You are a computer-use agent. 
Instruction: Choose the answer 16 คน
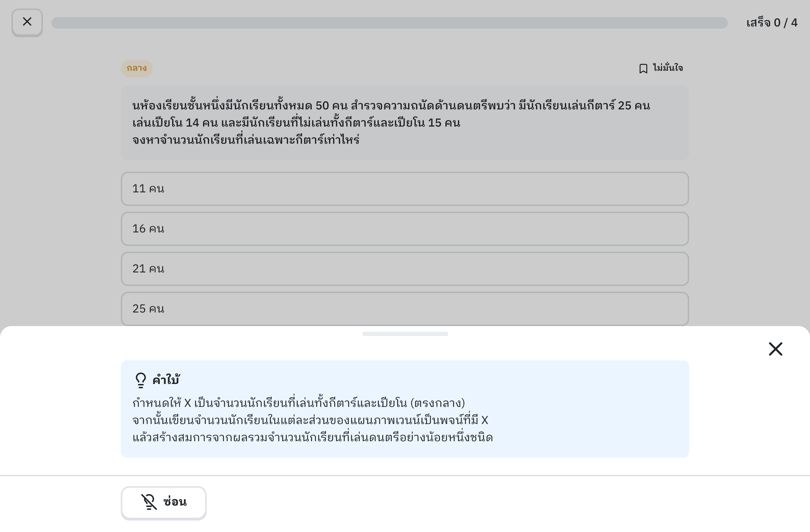tap(405, 229)
